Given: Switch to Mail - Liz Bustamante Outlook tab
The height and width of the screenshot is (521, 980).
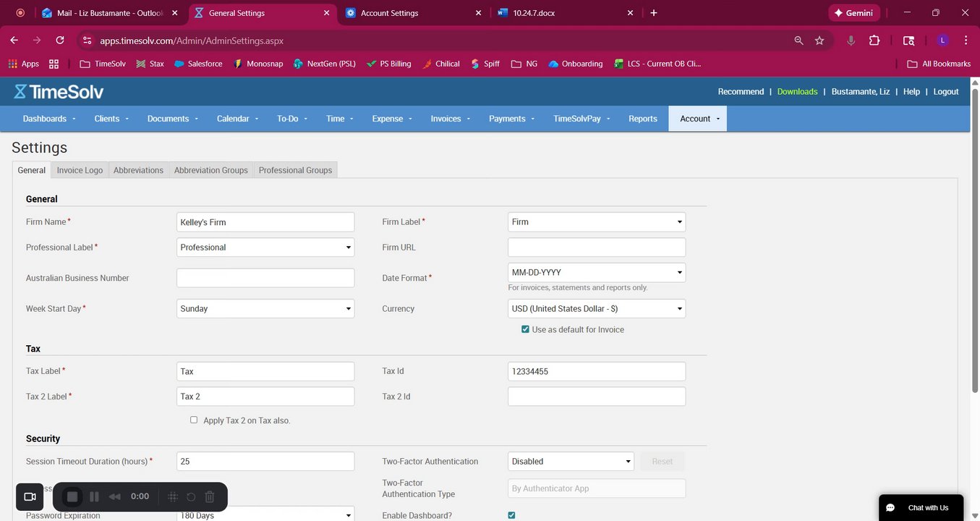Looking at the screenshot, I should (x=108, y=13).
